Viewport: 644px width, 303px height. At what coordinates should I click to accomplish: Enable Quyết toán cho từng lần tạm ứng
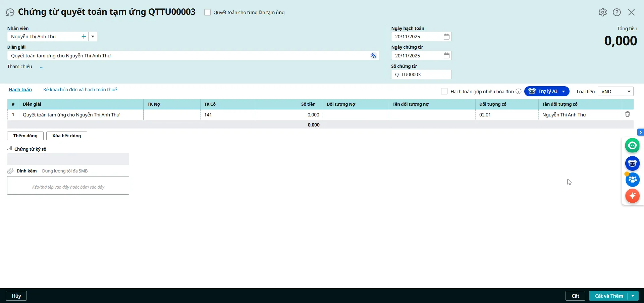[x=208, y=12]
